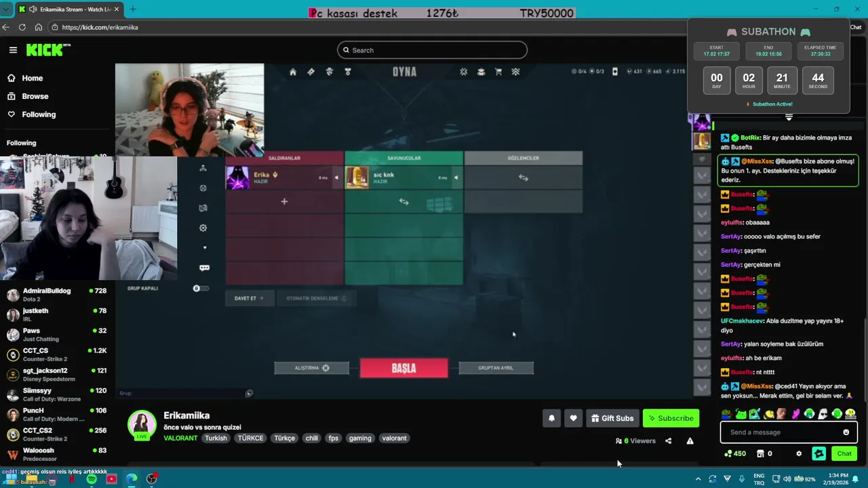Select the Turkish tag
Viewport: 868px width, 488px height.
(x=216, y=438)
